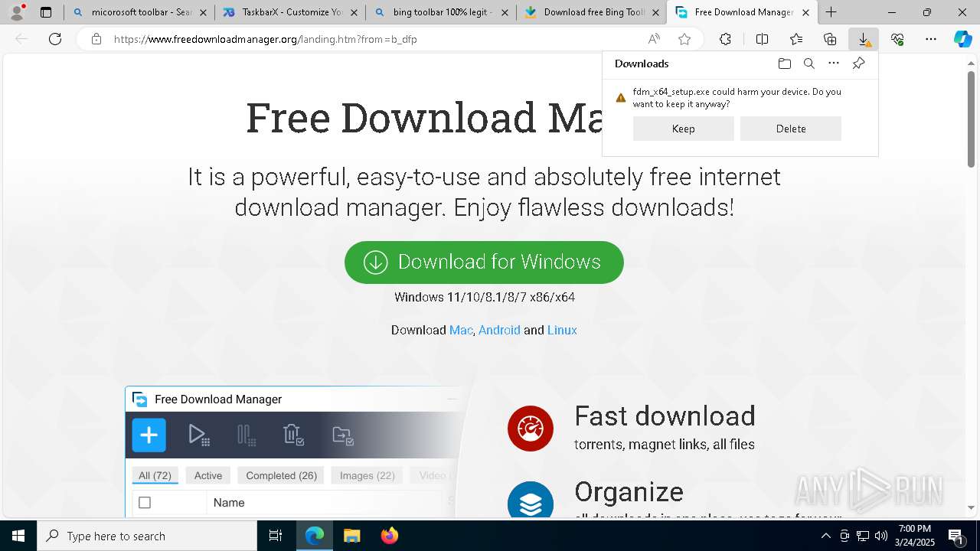
Task: Keep the fdm_x64_setup.exe download
Action: coord(683,129)
